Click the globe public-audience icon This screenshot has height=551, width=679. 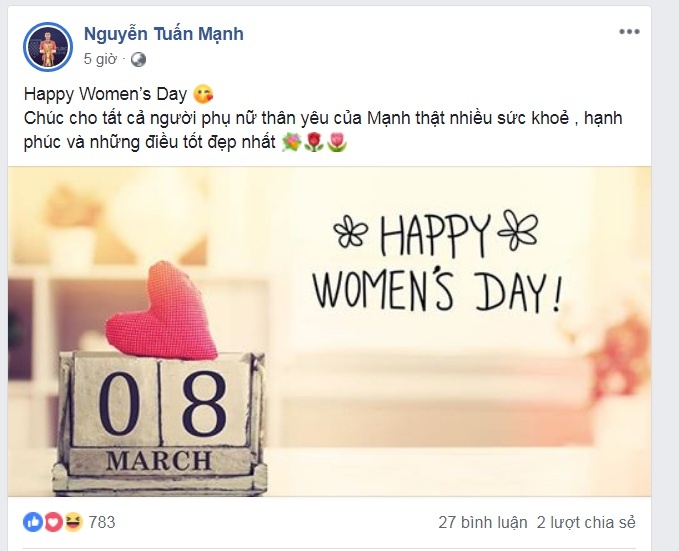[138, 59]
